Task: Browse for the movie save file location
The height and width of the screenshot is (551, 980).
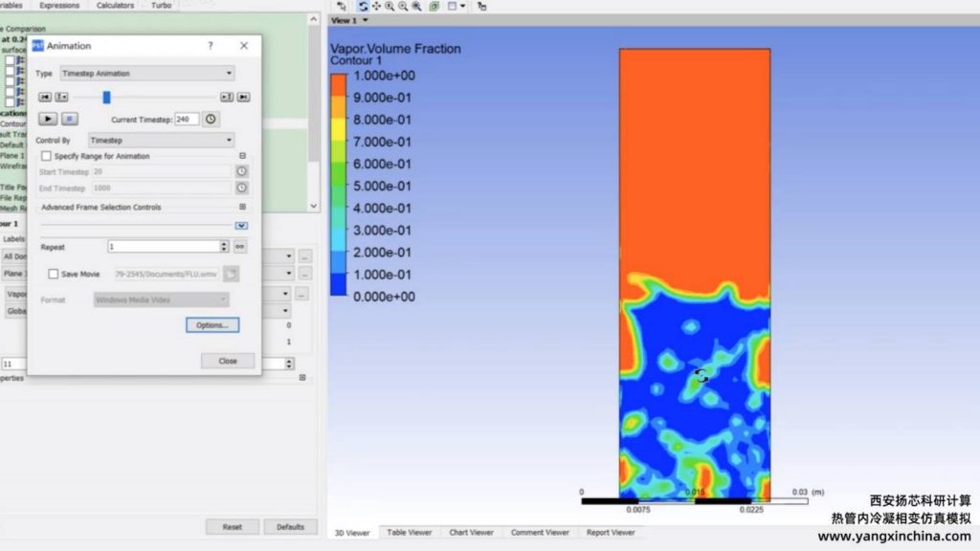Action: (231, 274)
